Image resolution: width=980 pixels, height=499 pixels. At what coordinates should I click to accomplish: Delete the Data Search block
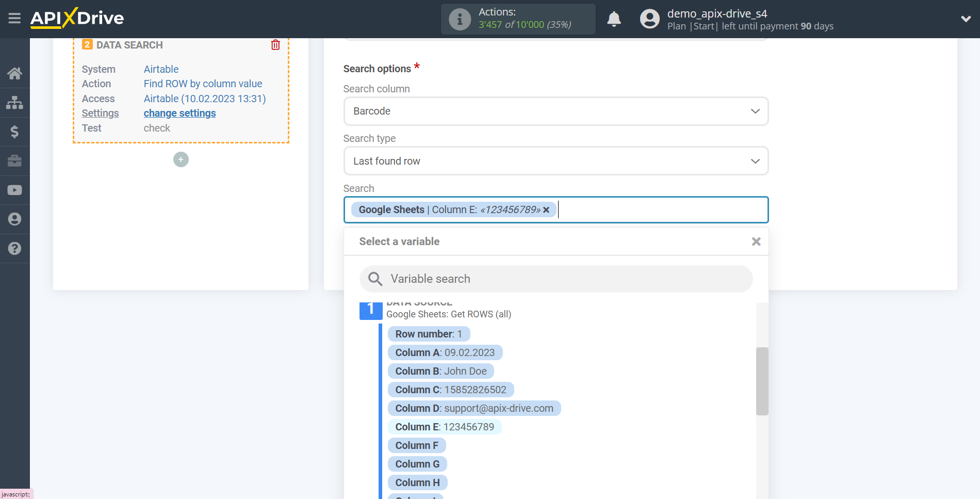(275, 45)
